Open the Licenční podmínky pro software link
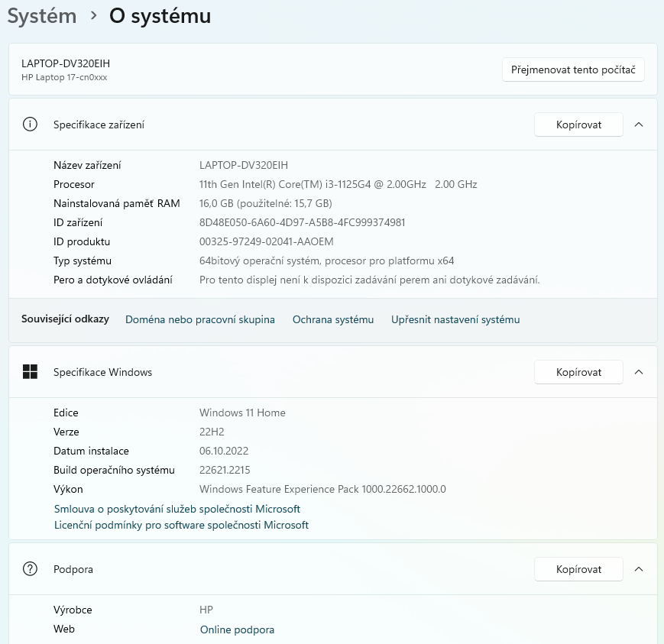Screen dimensions: 664x644 pos(181,525)
